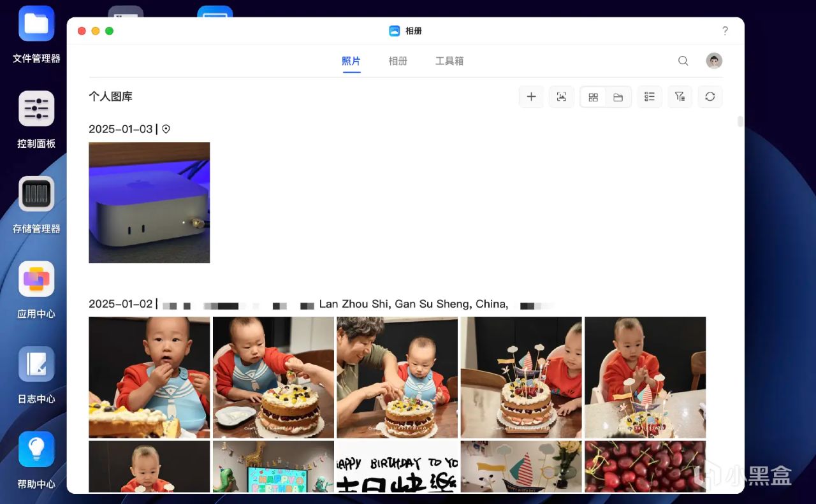
Task: Maximize the album window with green button
Action: (110, 31)
